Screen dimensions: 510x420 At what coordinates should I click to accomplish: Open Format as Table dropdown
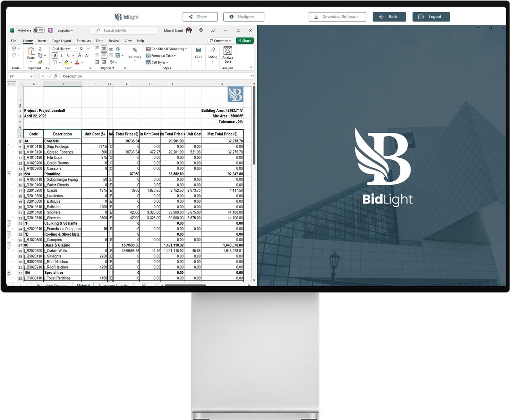[x=161, y=55]
